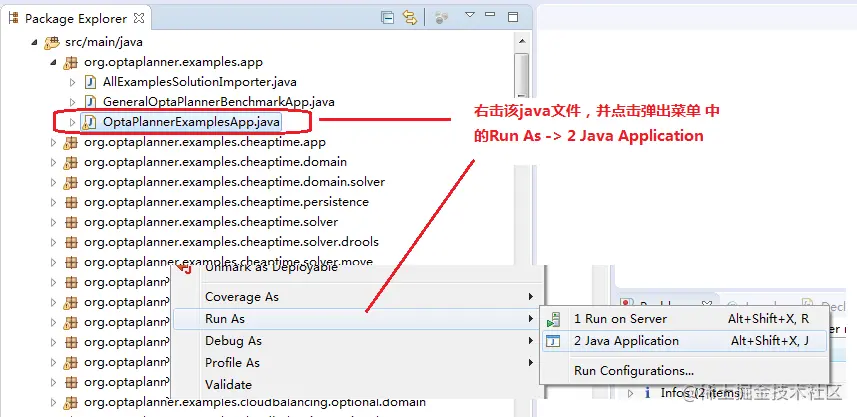The height and width of the screenshot is (417, 857).
Task: Expand AllExamplesSolutionImporter.java node
Action: click(x=72, y=83)
